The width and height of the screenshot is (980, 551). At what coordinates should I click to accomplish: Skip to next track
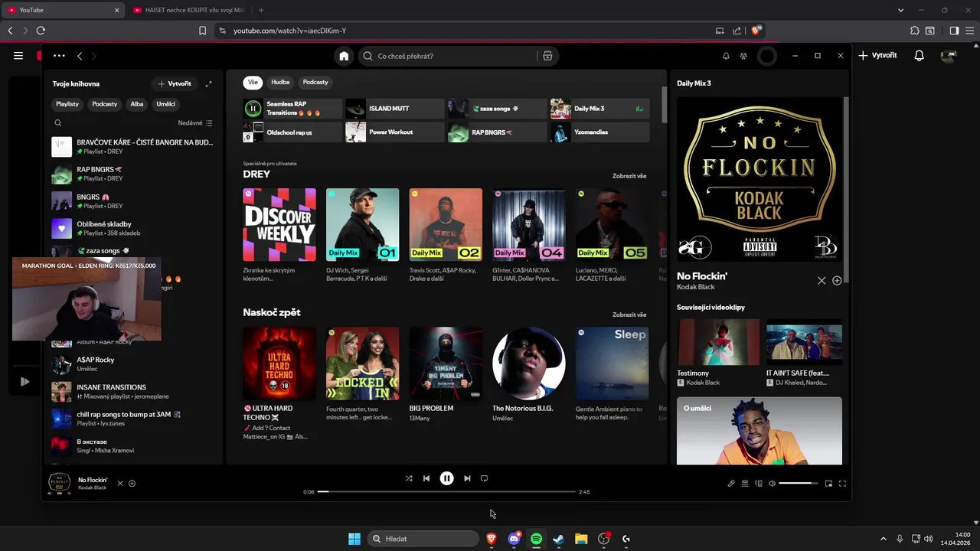(x=467, y=478)
